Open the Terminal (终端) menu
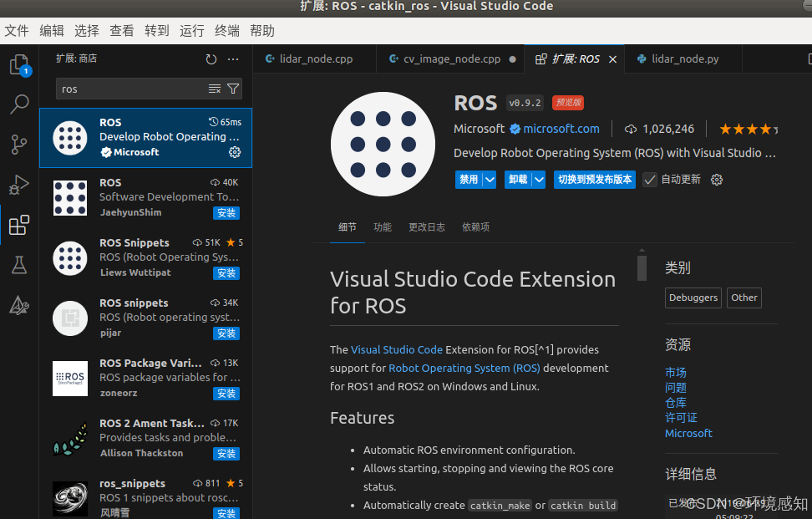 227,31
